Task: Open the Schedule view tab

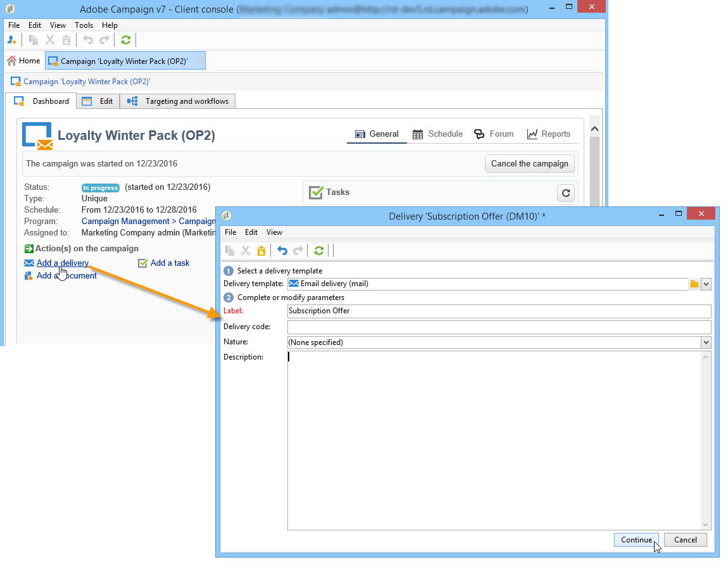Action: (437, 134)
